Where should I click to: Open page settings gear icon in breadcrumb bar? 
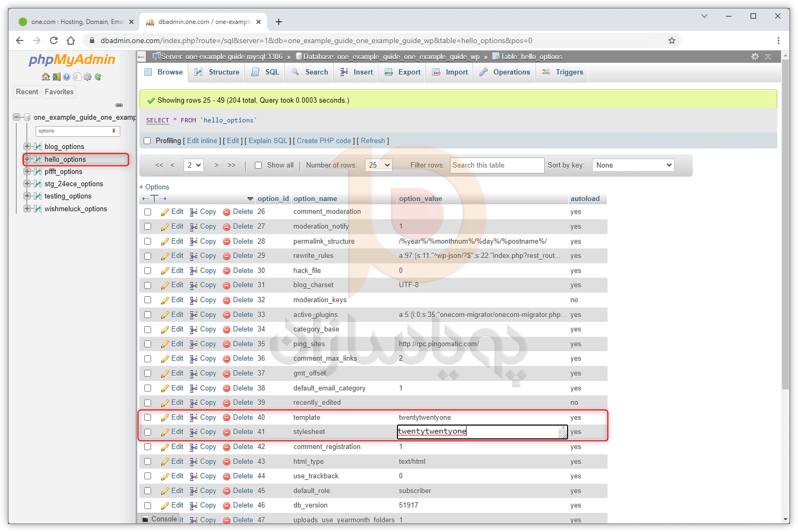(755, 56)
